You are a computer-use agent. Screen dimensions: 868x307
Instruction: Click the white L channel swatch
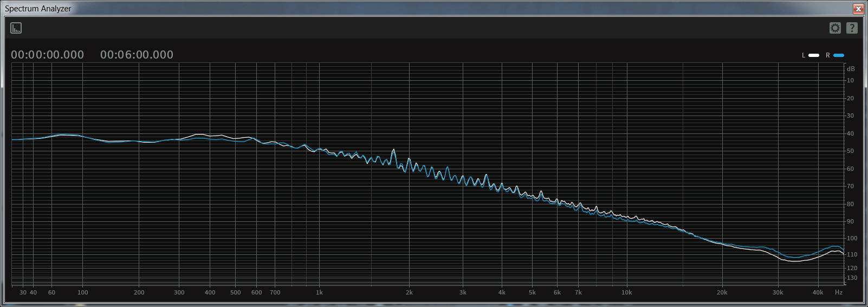pyautogui.click(x=814, y=55)
